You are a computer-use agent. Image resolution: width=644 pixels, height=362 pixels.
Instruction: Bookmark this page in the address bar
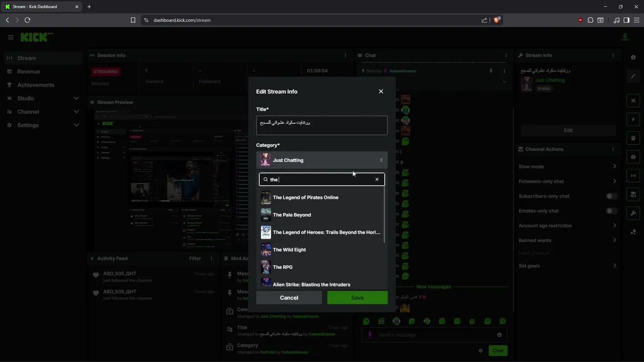tap(133, 20)
